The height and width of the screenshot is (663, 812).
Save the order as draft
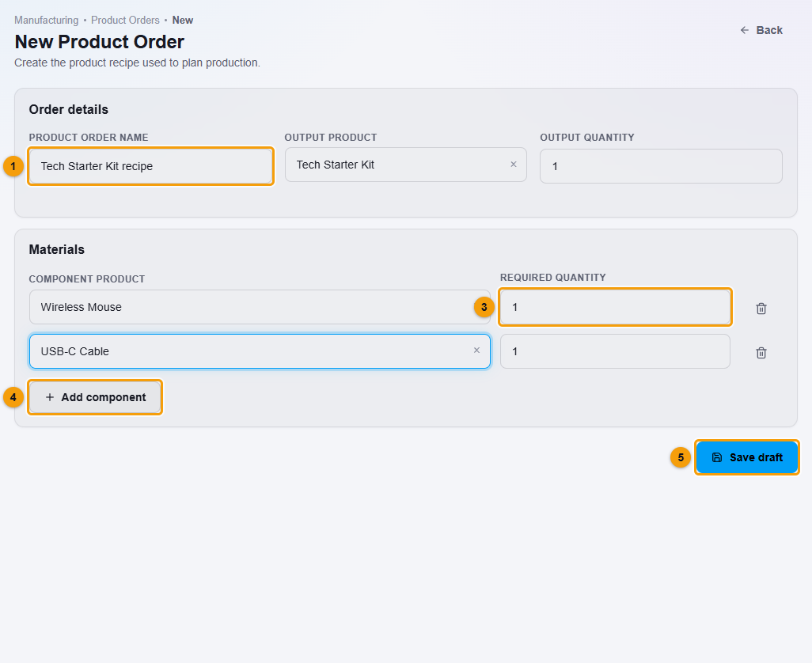click(x=747, y=457)
